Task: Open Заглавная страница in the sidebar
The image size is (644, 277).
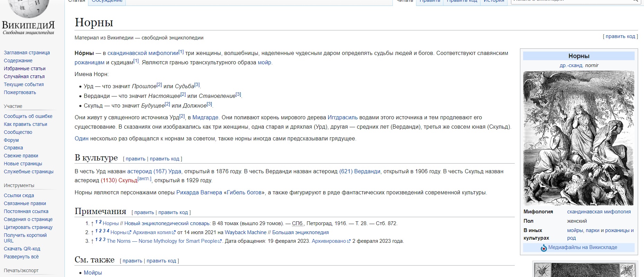Action: [x=27, y=53]
